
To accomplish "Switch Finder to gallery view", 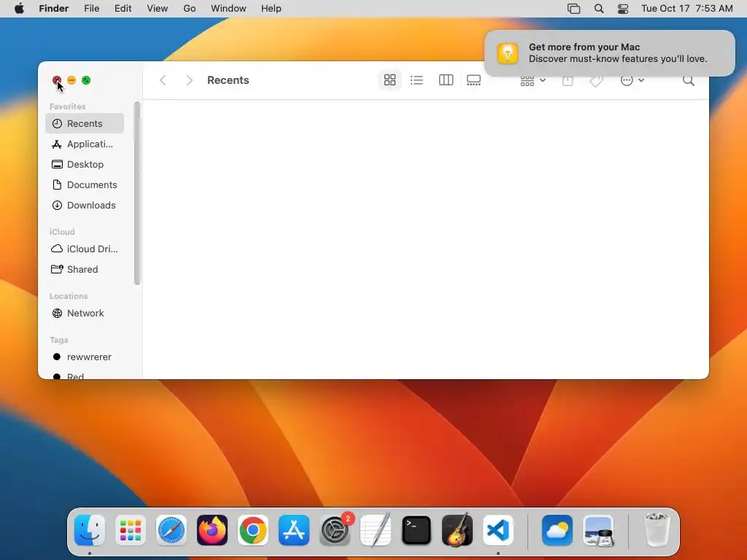I will (x=473, y=80).
